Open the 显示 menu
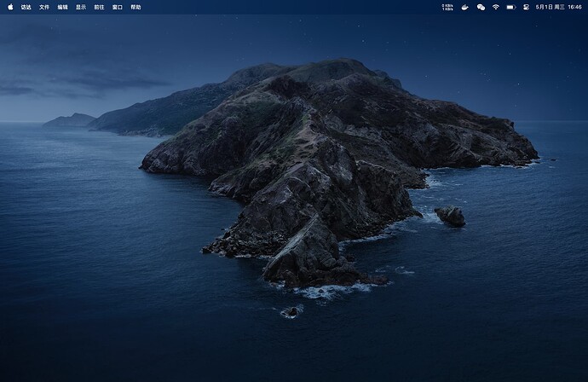 point(81,7)
